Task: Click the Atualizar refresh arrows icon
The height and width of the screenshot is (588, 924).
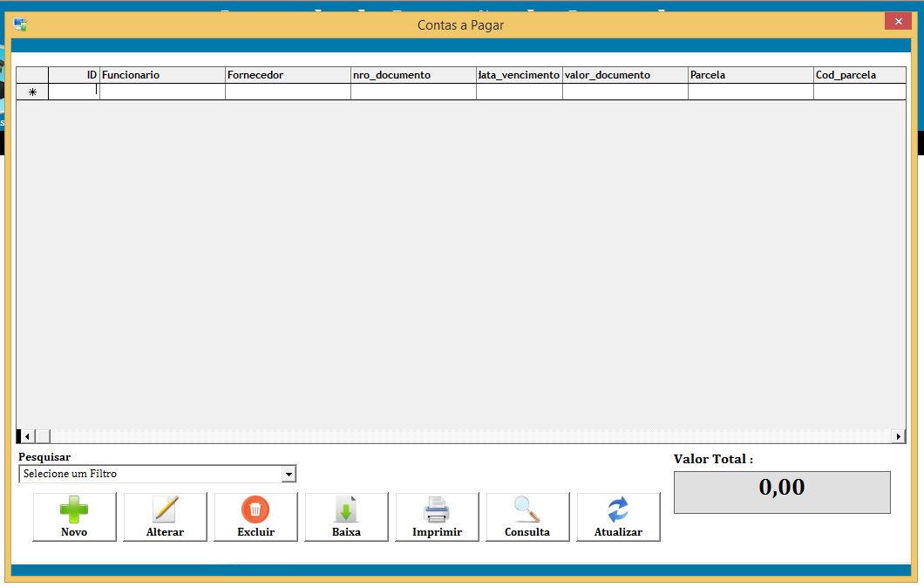Action: click(x=618, y=509)
